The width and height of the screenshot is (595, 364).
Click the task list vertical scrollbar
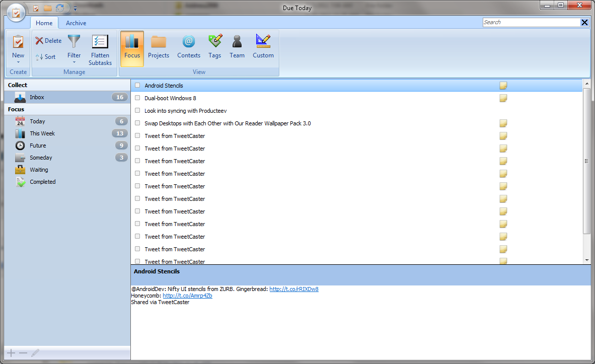(x=586, y=161)
